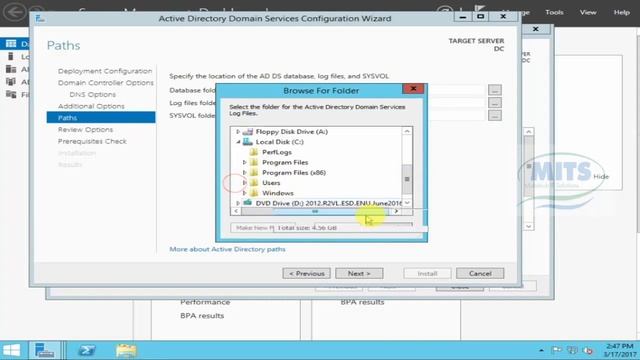This screenshot has height=360, width=640.
Task: Show hidden system tray icons
Action: (x=541, y=350)
